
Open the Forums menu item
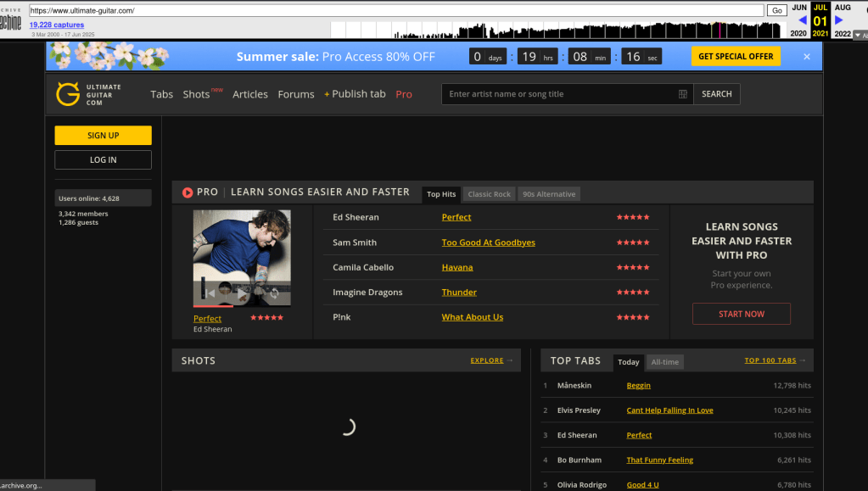coord(296,94)
